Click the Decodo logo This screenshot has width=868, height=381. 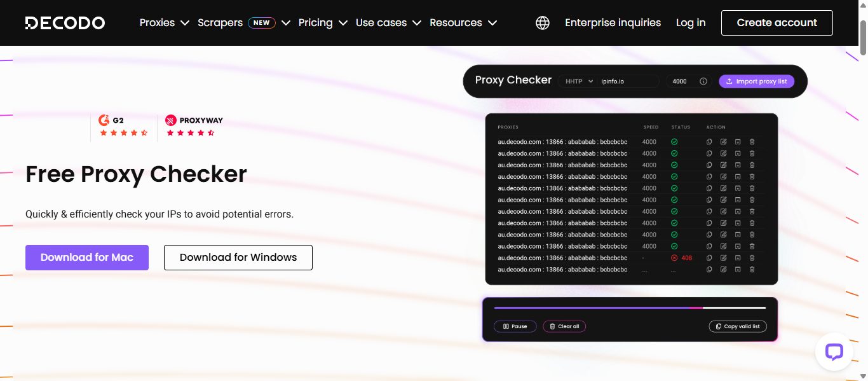[x=65, y=23]
